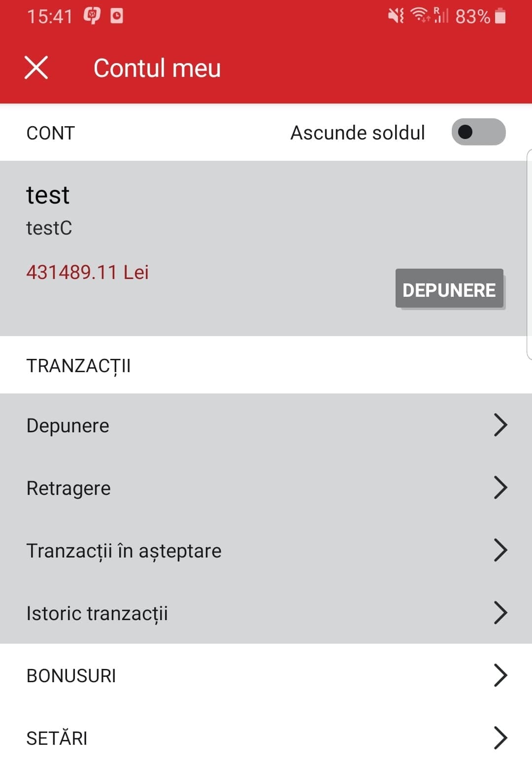Tap the muted sound status icon
The width and height of the screenshot is (532, 767).
(396, 16)
